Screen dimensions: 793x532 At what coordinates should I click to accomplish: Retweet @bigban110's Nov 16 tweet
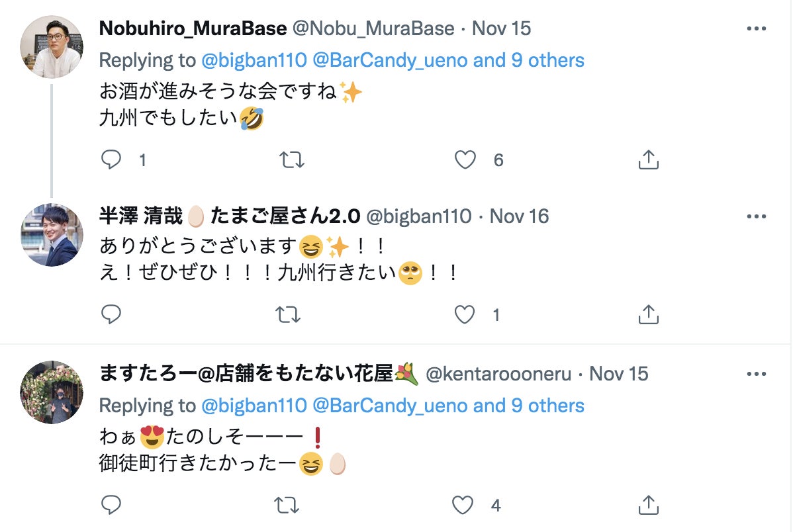pyautogui.click(x=288, y=314)
